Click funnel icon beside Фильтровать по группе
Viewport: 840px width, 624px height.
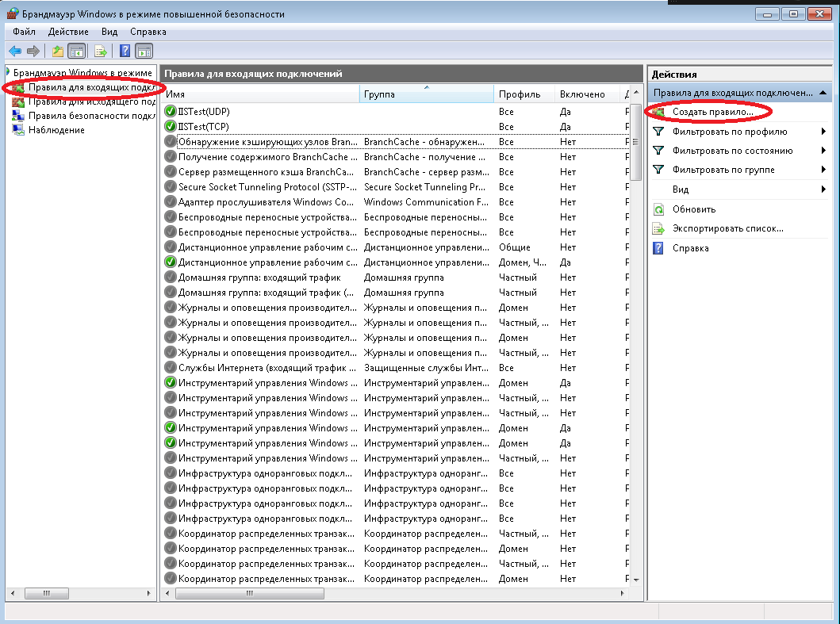658,170
